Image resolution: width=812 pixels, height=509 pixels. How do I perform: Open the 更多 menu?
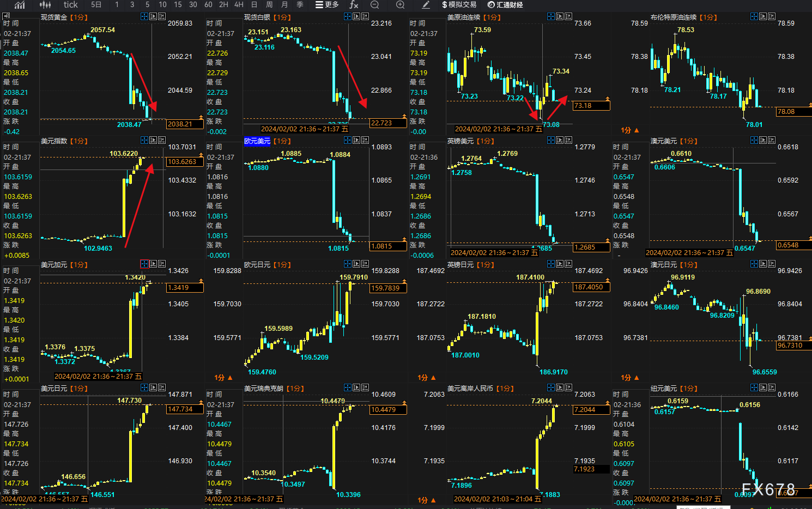click(x=327, y=5)
